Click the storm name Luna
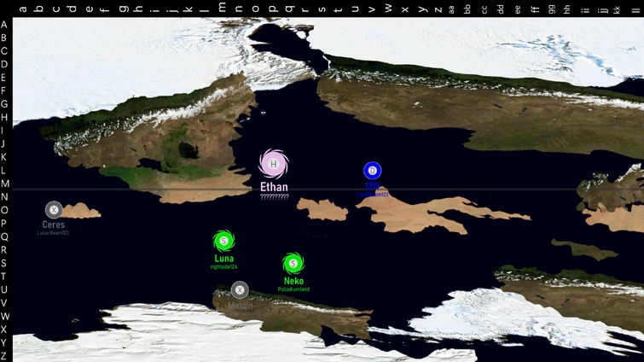This screenshot has height=362, width=644. 223,259
